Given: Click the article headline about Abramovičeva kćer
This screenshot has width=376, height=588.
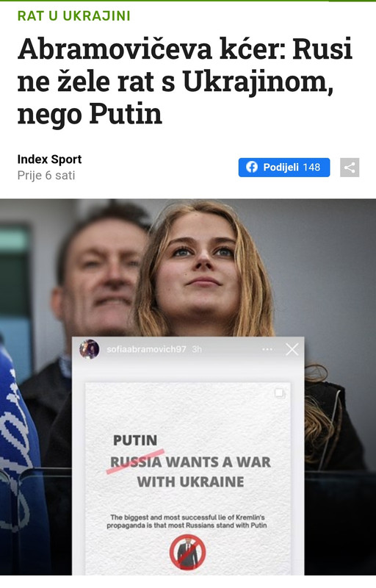Looking at the screenshot, I should pyautogui.click(x=184, y=81).
